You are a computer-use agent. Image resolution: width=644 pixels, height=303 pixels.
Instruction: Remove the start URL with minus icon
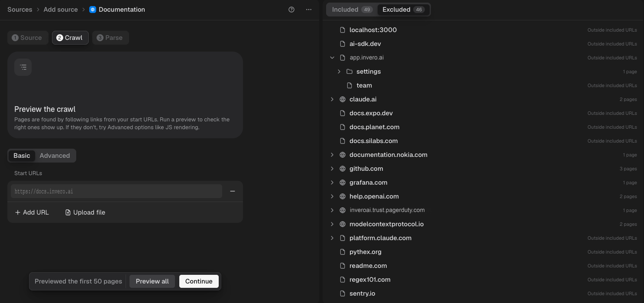coord(233,191)
